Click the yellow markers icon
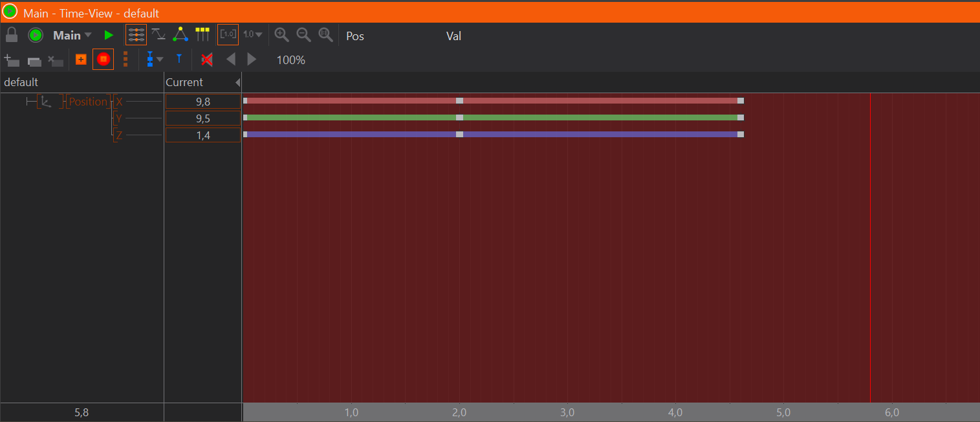Screen dimensions: 980x422 pyautogui.click(x=202, y=34)
